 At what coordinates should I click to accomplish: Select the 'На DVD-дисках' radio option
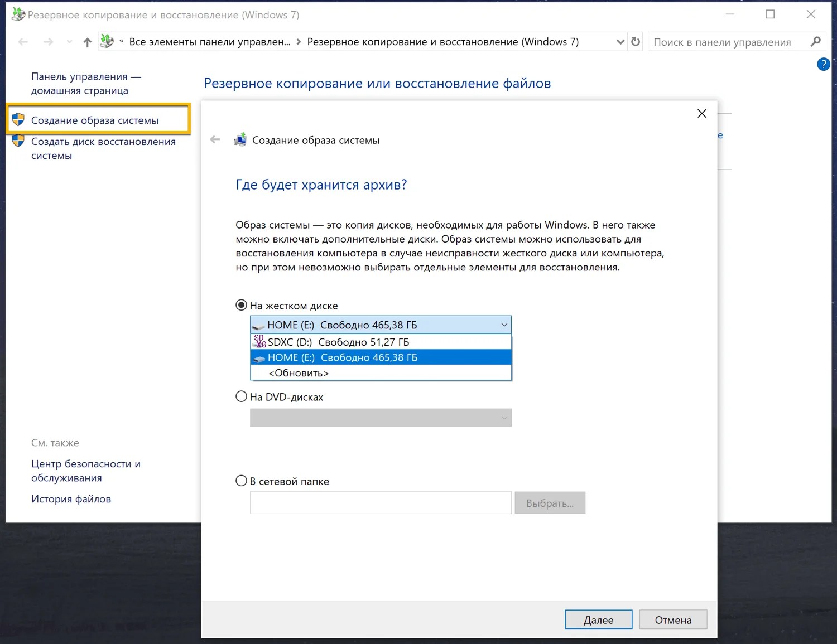click(x=241, y=396)
